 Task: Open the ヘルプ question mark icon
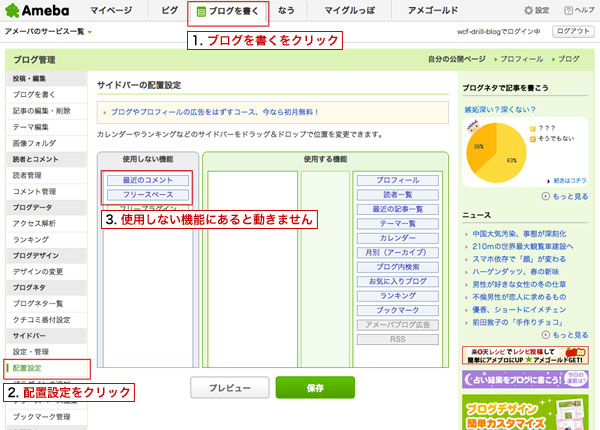pyautogui.click(x=568, y=11)
